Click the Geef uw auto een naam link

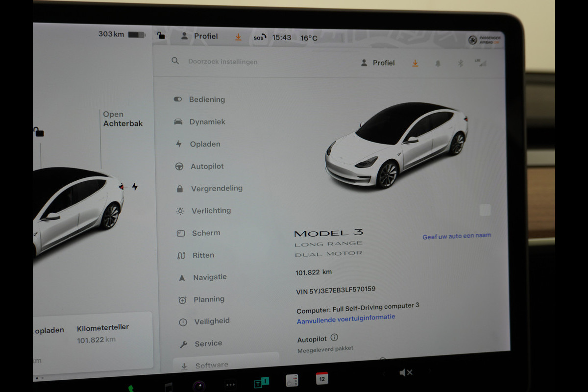457,236
